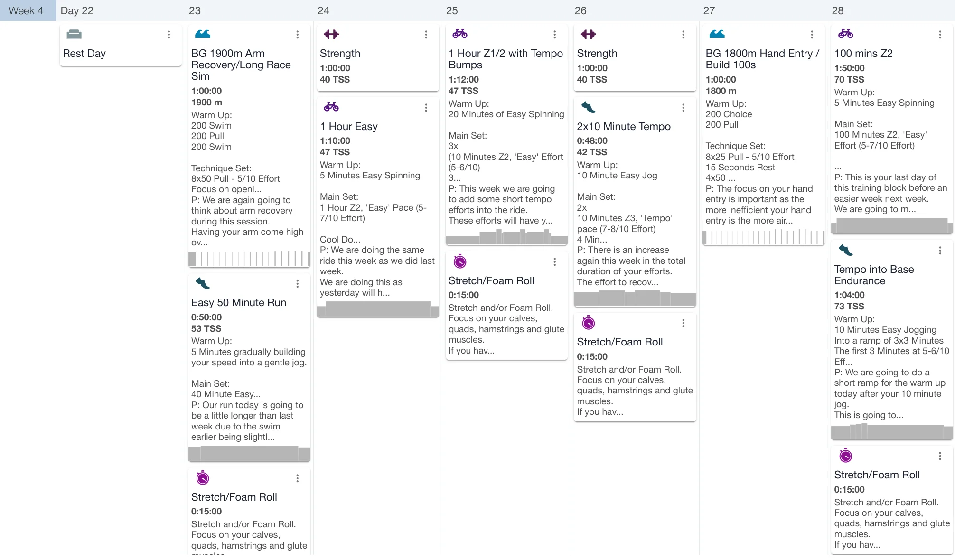Open the Easy 50 Minute Run title
The image size is (955, 560).
click(x=239, y=302)
